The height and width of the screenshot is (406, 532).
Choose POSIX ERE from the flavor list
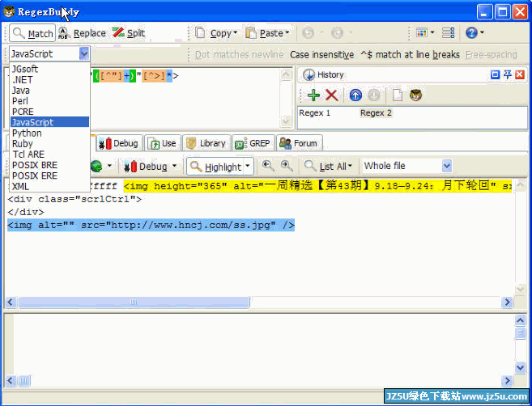[x=49, y=176]
